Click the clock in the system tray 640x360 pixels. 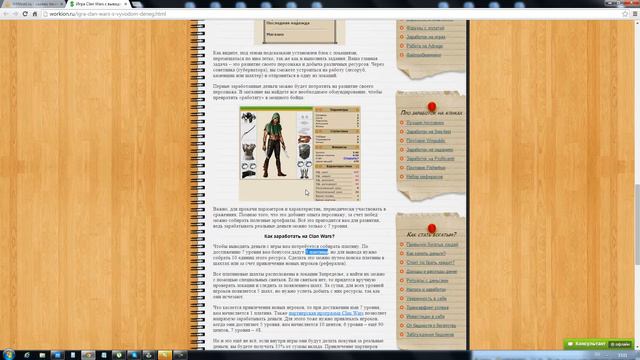coord(622,356)
